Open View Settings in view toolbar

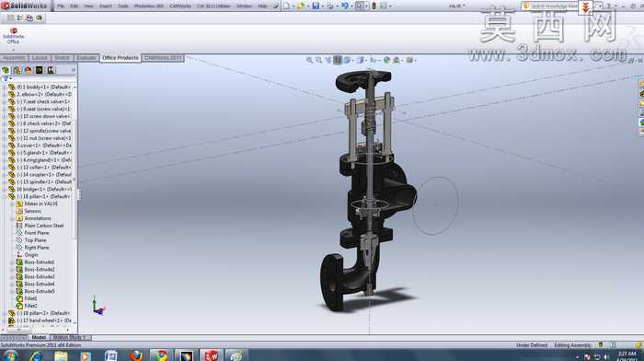[x=409, y=61]
